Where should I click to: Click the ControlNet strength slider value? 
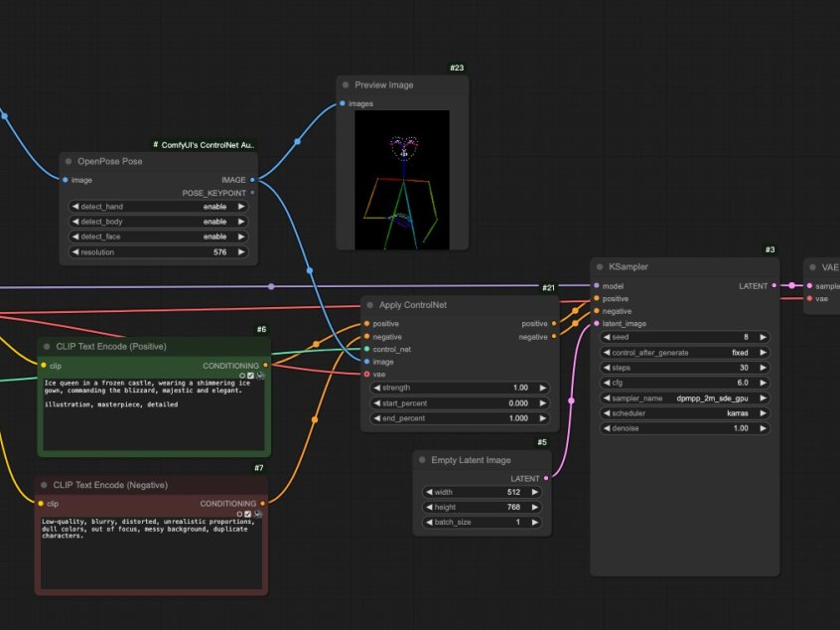click(x=460, y=388)
